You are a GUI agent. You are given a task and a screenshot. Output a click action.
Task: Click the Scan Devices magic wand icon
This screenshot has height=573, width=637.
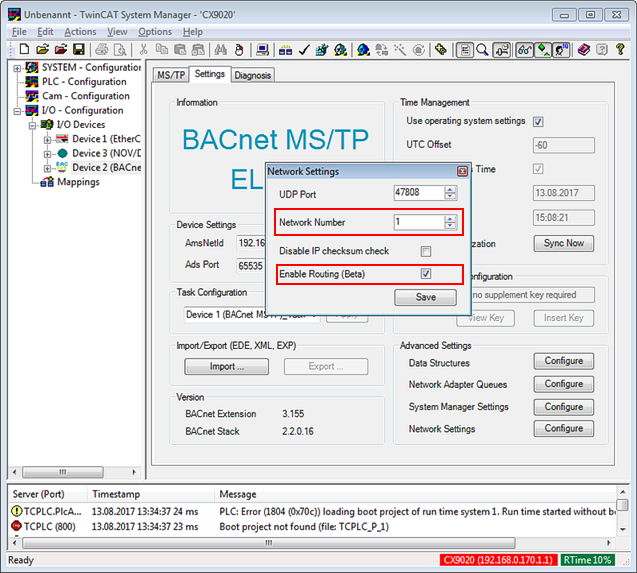(400, 50)
